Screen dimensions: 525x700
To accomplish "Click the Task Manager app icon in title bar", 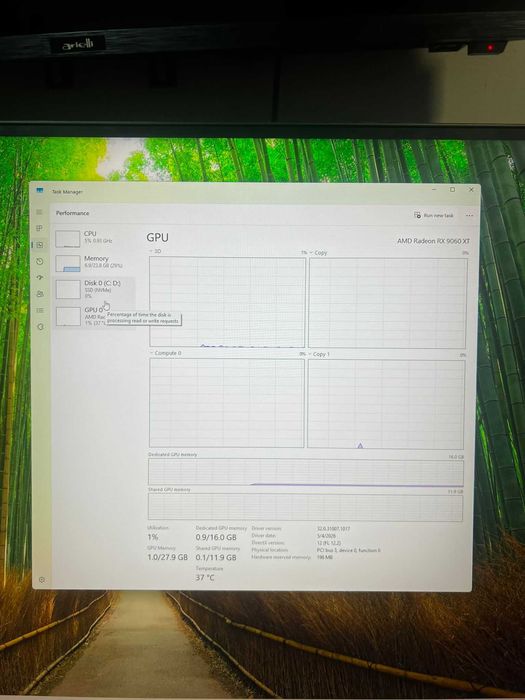I will tap(40, 191).
